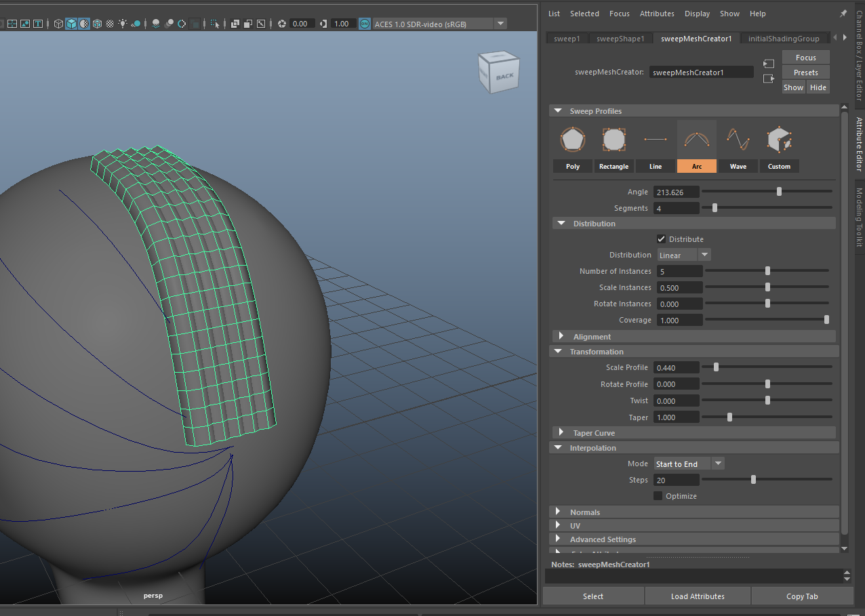Toggle screen space ambient occlusion icon
Screen dimensions: 865x616
coord(156,24)
